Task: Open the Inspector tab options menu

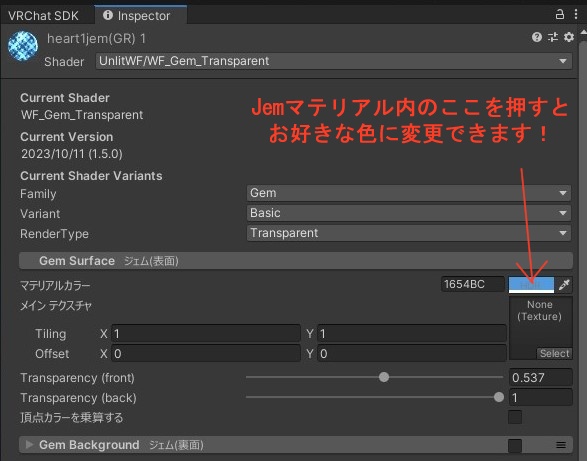Action: point(576,14)
